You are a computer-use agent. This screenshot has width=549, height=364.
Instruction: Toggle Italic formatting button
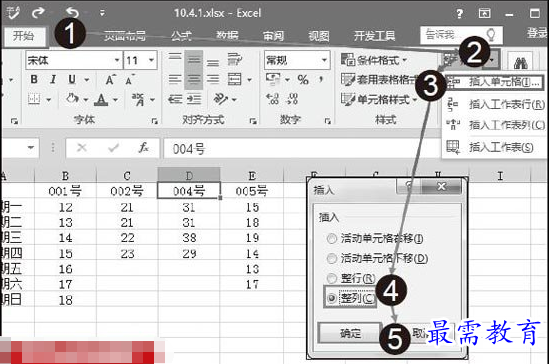[x=53, y=79]
